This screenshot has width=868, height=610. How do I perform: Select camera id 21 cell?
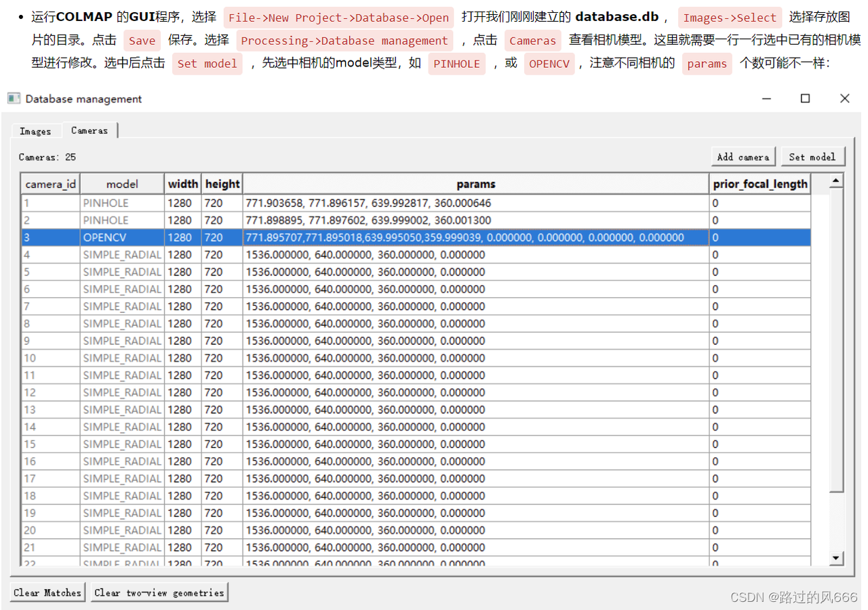click(51, 548)
